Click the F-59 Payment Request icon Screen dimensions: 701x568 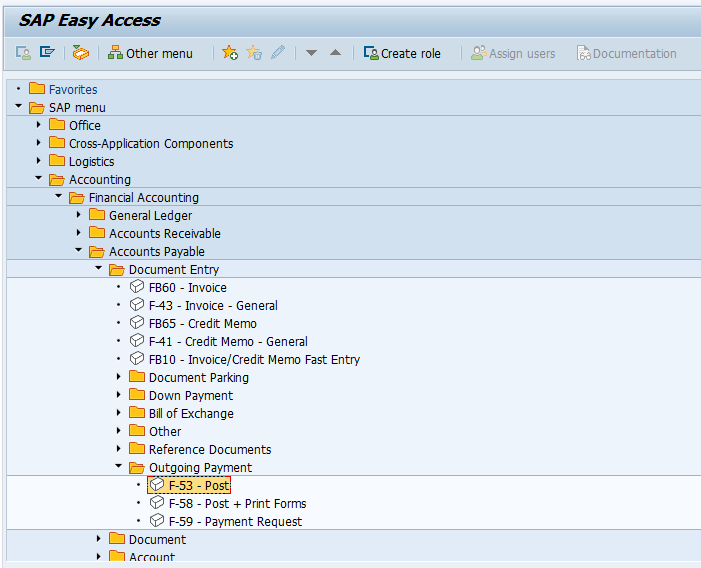156,520
